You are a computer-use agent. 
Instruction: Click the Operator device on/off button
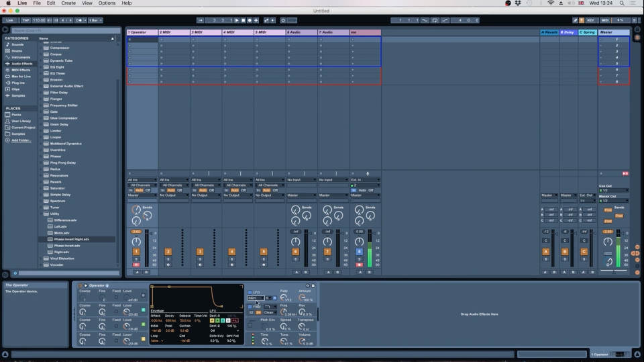coord(80,285)
